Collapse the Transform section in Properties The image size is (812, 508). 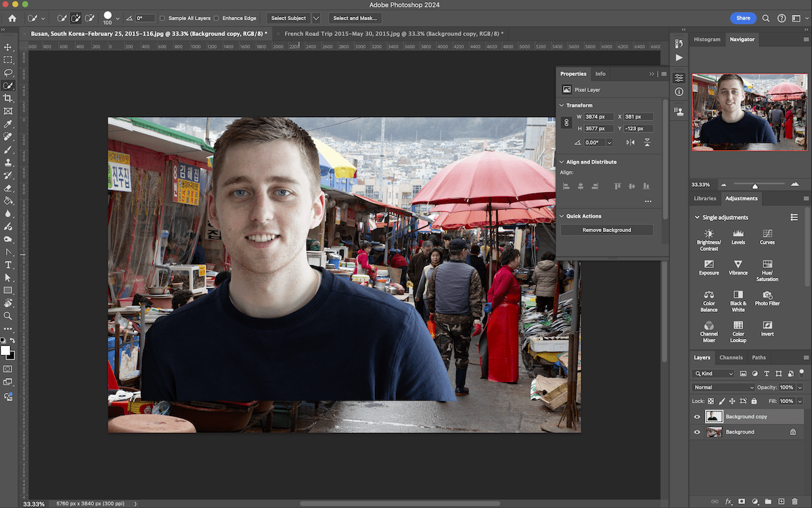click(562, 105)
